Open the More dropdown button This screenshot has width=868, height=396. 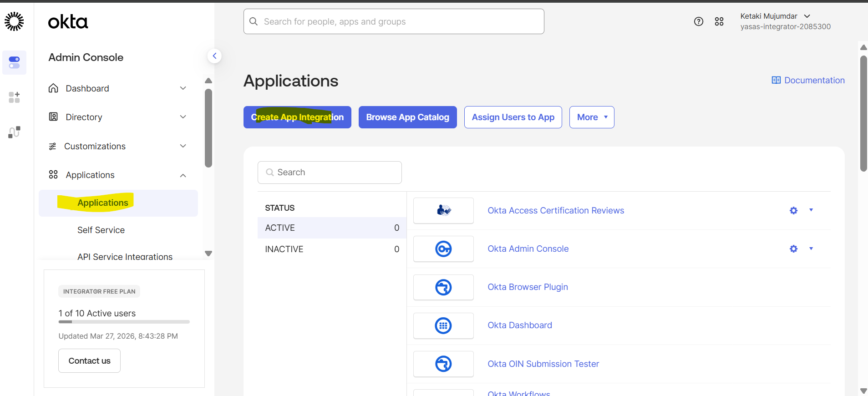pos(591,117)
